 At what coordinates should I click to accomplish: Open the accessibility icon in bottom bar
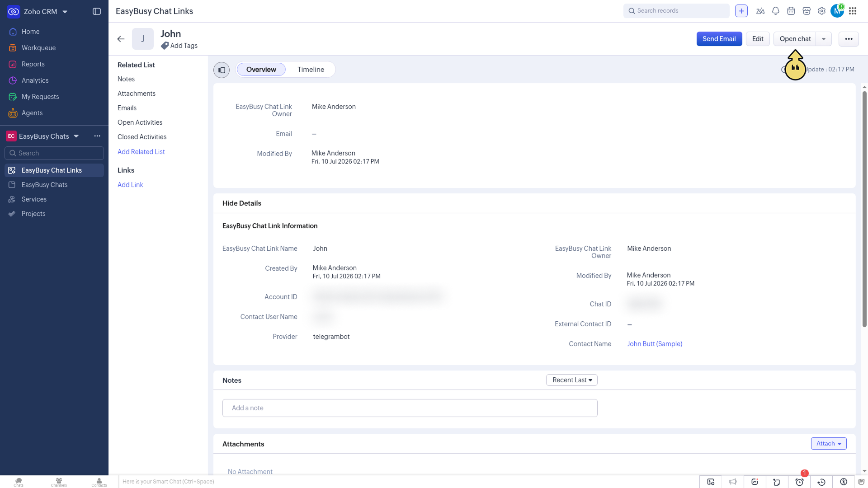pos(844,482)
